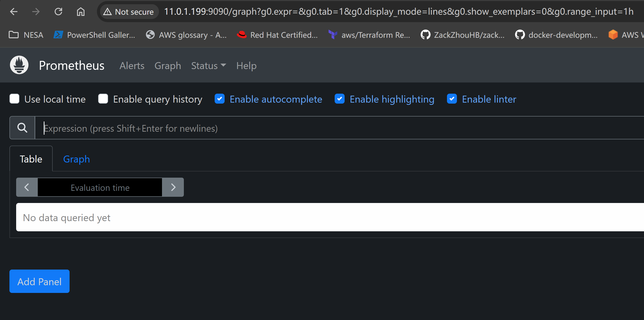Open the NESA bookmarks folder
644x320 pixels.
click(x=26, y=35)
